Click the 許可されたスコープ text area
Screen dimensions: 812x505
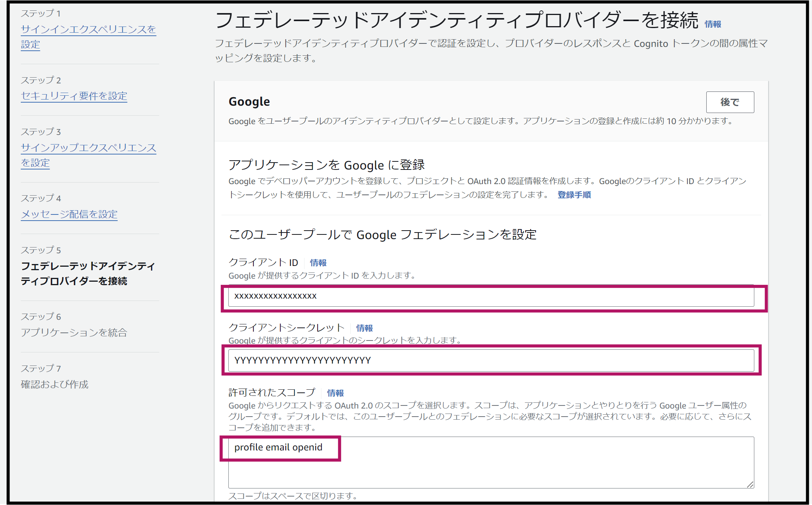coord(491,462)
